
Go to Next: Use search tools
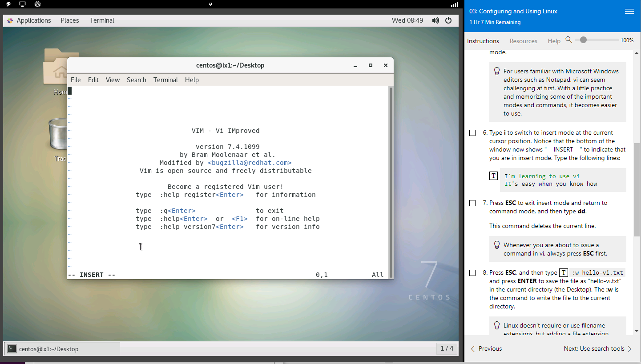pyautogui.click(x=598, y=349)
